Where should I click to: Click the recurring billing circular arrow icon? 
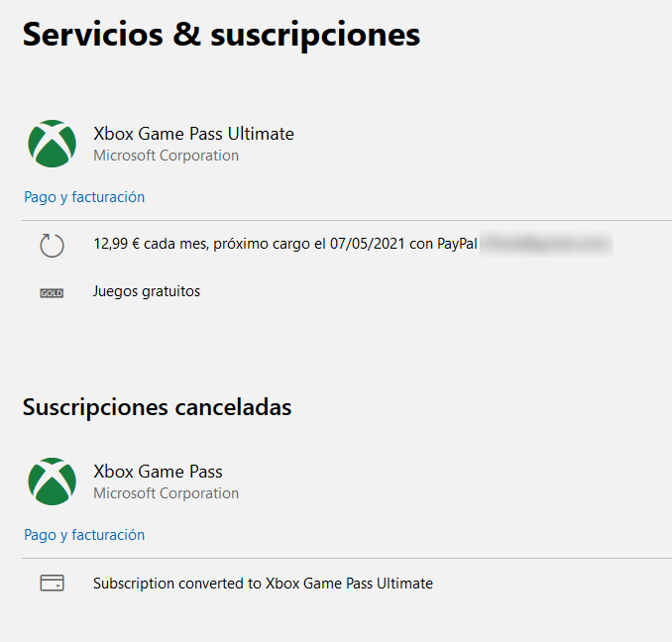tap(52, 246)
